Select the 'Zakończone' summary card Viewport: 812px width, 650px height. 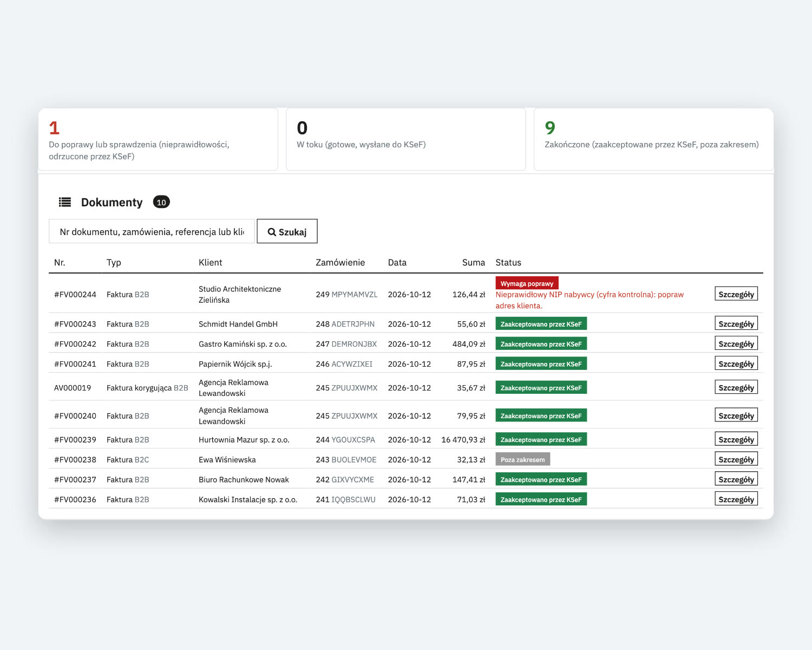(653, 140)
